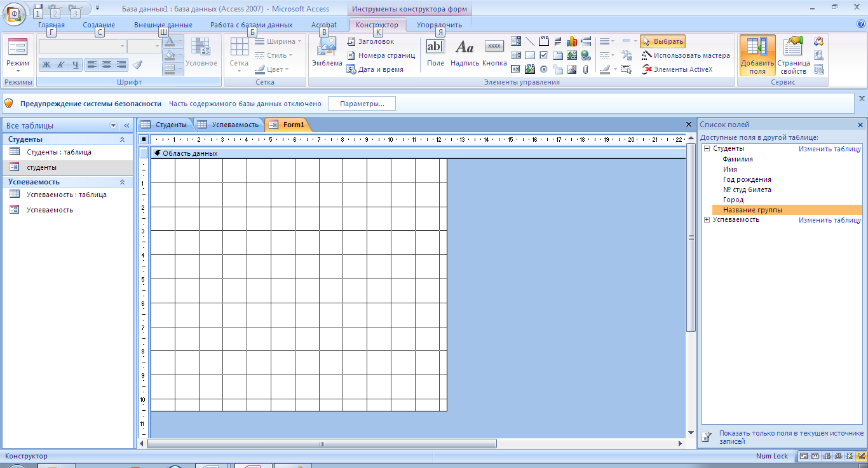Click the Эмблема (logo) icon
868x468 pixels.
pyautogui.click(x=327, y=52)
